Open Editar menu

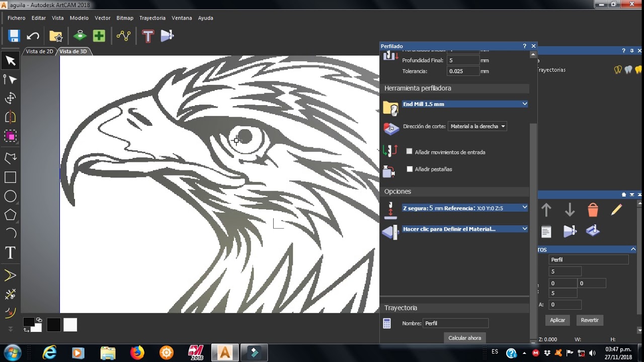pos(39,18)
